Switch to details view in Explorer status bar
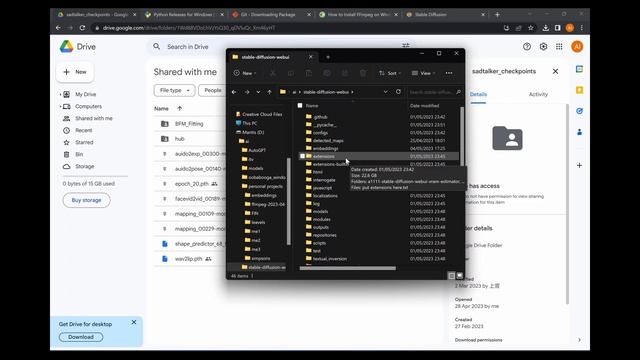This screenshot has height=360, width=640. pos(451,276)
